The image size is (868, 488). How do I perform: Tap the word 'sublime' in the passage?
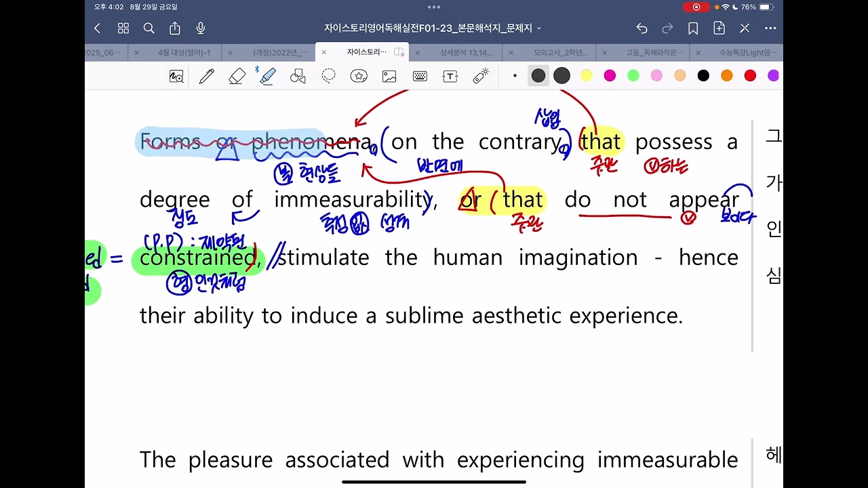426,316
